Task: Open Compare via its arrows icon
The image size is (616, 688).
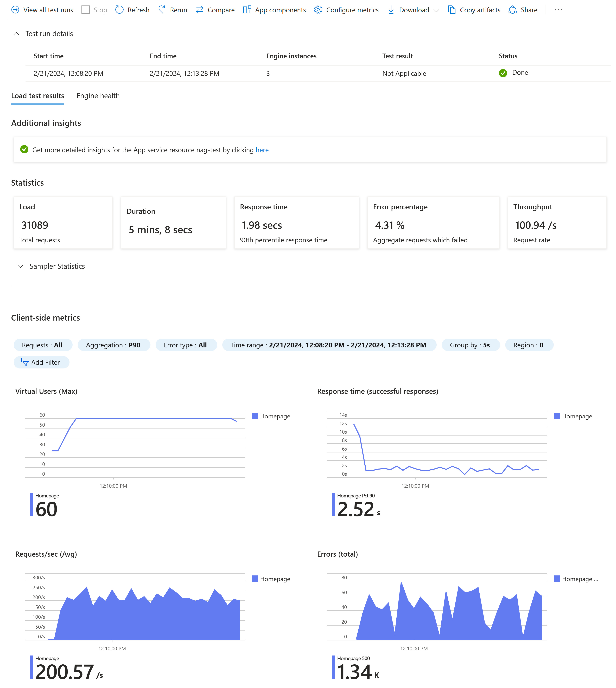Action: coord(200,10)
